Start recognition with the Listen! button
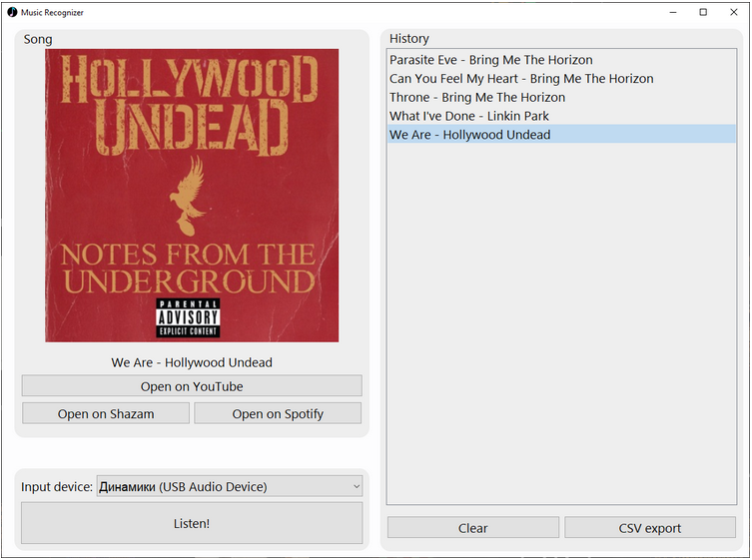Screen dimensions: 752x560 (x=192, y=523)
